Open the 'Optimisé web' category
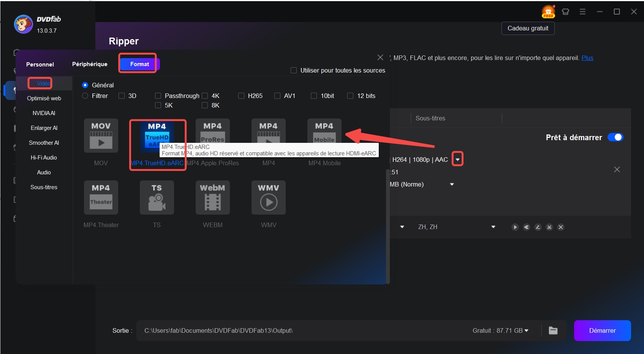The width and height of the screenshot is (644, 354). tap(44, 98)
